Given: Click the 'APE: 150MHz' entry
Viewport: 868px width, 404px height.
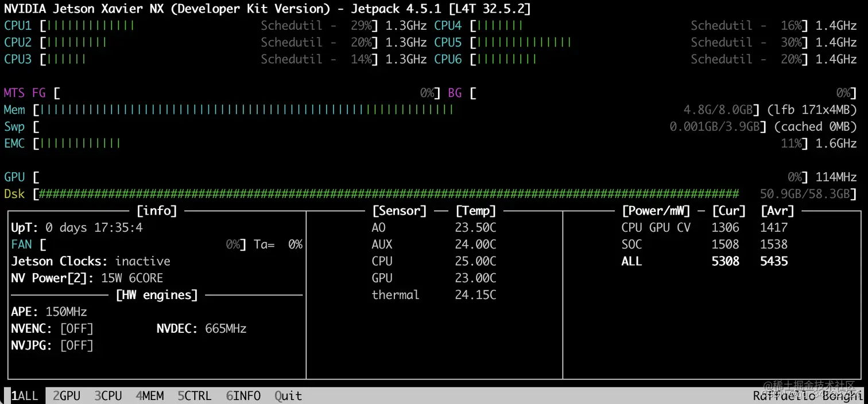Looking at the screenshot, I should pos(49,312).
